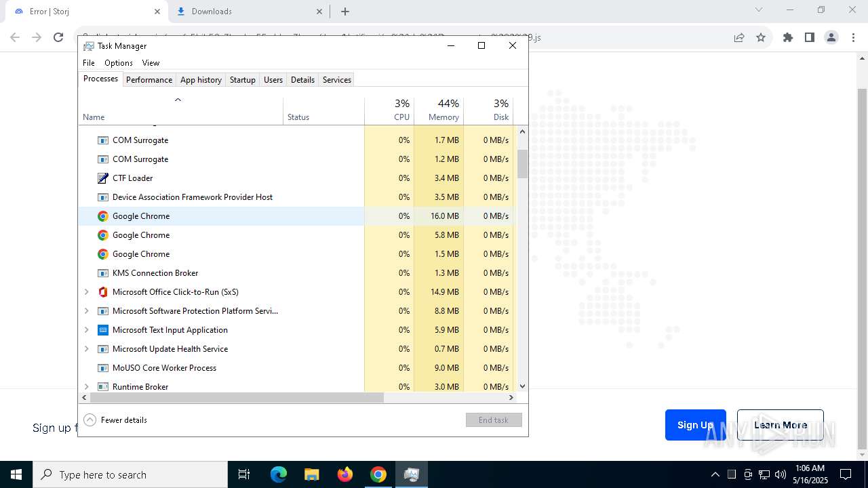The height and width of the screenshot is (488, 868).
Task: Sort processes by Name column header
Action: (180, 111)
